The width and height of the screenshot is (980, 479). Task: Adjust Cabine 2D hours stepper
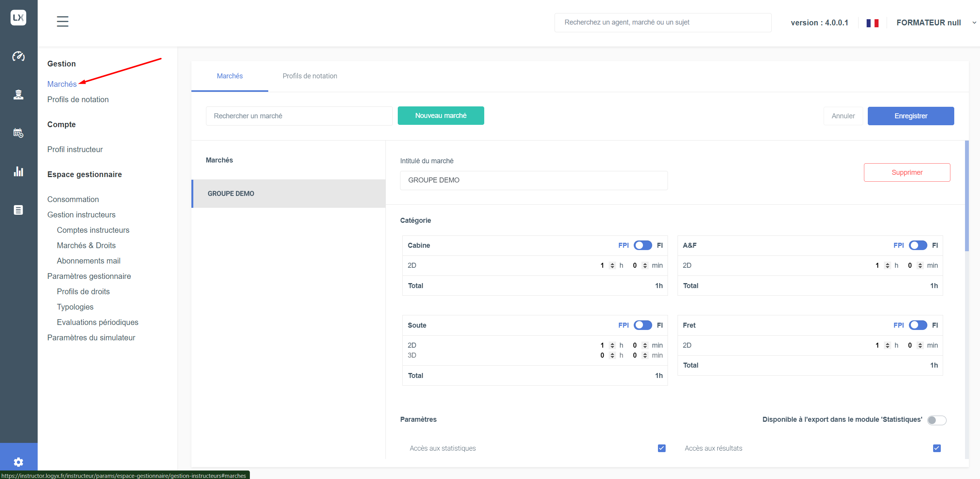pos(612,265)
